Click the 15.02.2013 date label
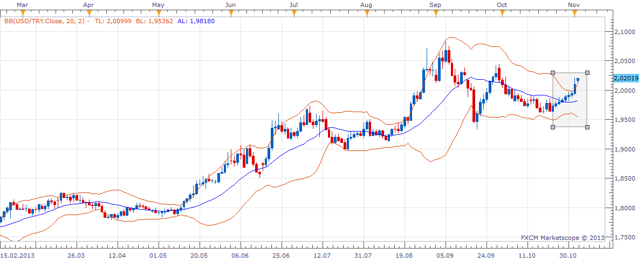 click(17, 254)
